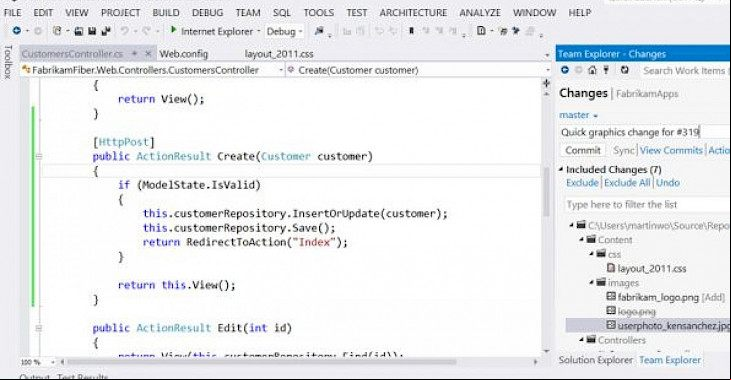Image resolution: width=731 pixels, height=380 pixels.
Task: Click the layout_2011.css file icon in changes list
Action: 611,268
